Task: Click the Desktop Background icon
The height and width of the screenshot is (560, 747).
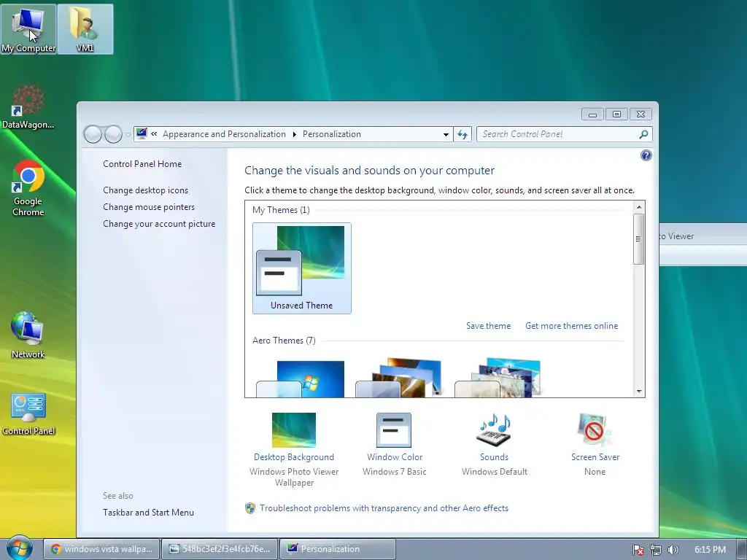Action: [293, 429]
